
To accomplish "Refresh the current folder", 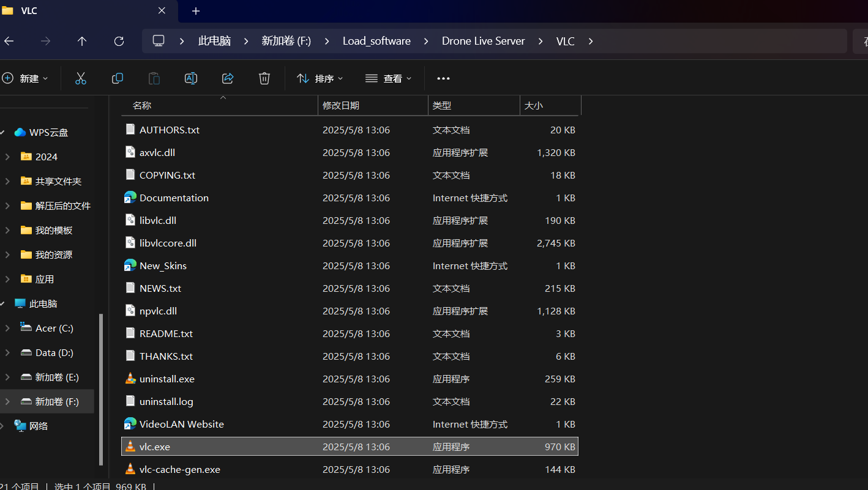I will [119, 41].
